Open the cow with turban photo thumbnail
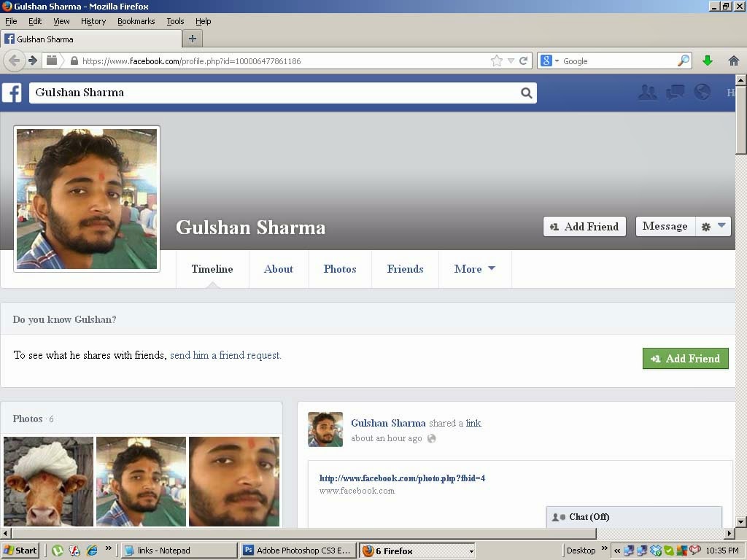 49,481
